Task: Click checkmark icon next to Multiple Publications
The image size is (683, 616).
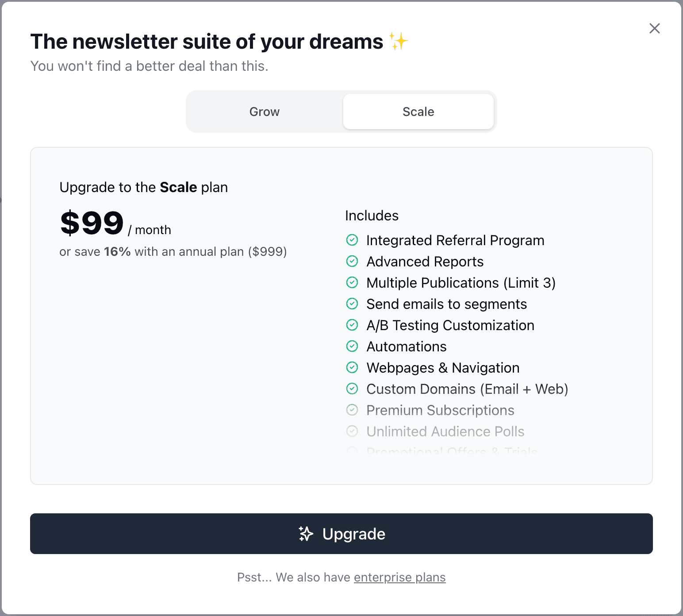Action: pyautogui.click(x=352, y=282)
